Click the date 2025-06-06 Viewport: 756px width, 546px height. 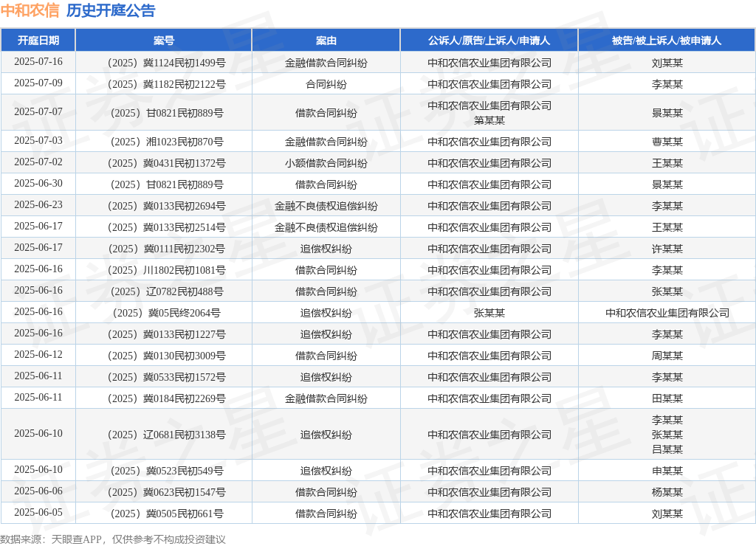38,491
